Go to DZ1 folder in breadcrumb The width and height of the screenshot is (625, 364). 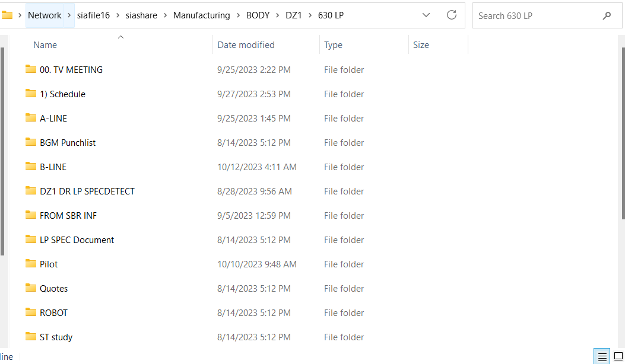[294, 15]
